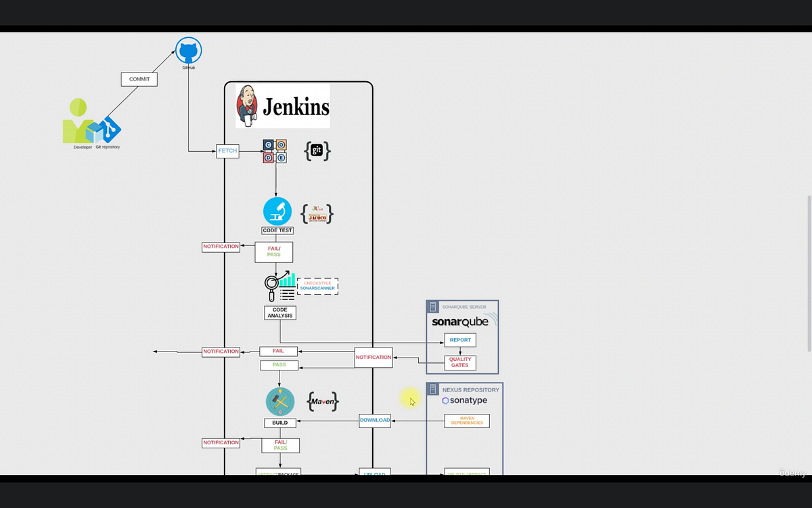Click the GitHub logo icon
The height and width of the screenshot is (508, 812).
(188, 49)
